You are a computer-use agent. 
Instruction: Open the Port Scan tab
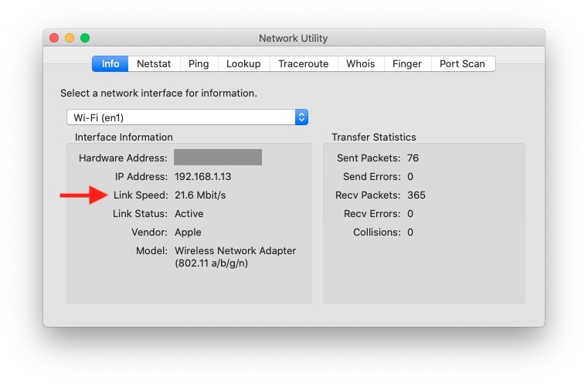click(x=462, y=64)
